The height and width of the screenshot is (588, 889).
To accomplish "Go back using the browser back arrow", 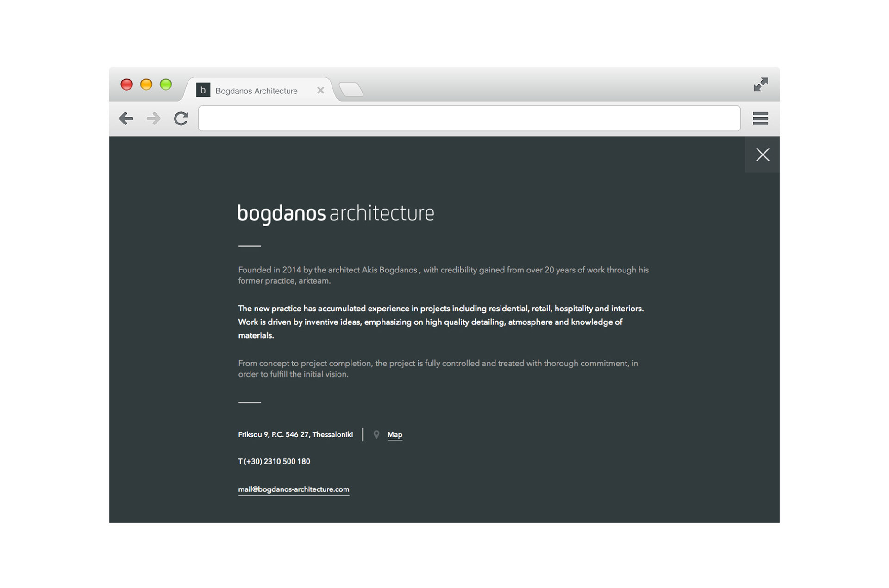I will [x=126, y=118].
